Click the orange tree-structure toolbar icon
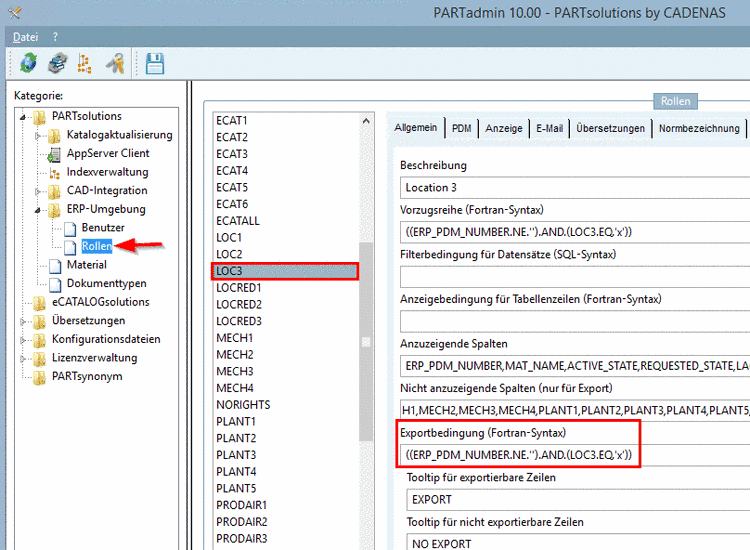The width and height of the screenshot is (750, 550). pos(85,64)
